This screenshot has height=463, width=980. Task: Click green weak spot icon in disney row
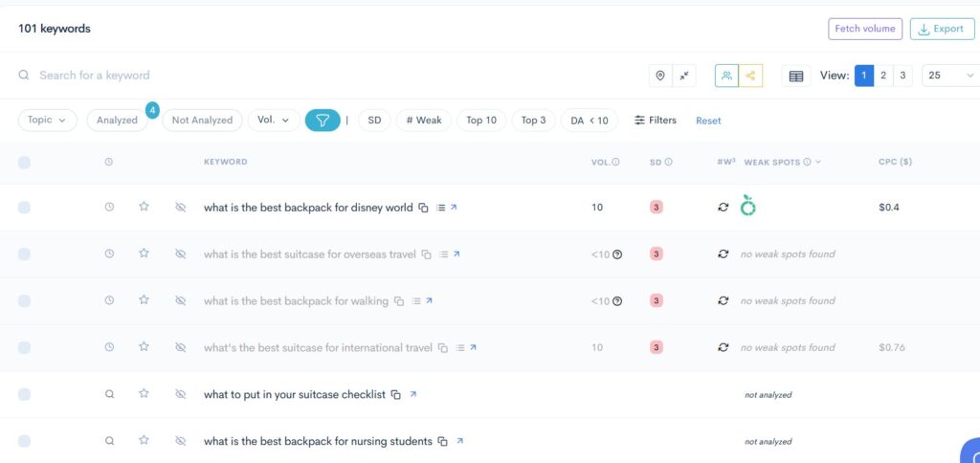click(747, 206)
